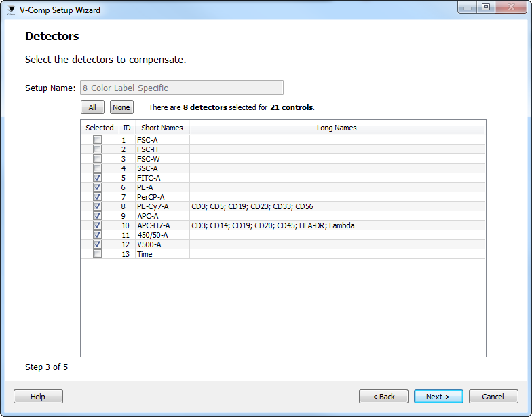Image resolution: width=532 pixels, height=417 pixels.
Task: Click the Long Names column header
Action: click(337, 128)
